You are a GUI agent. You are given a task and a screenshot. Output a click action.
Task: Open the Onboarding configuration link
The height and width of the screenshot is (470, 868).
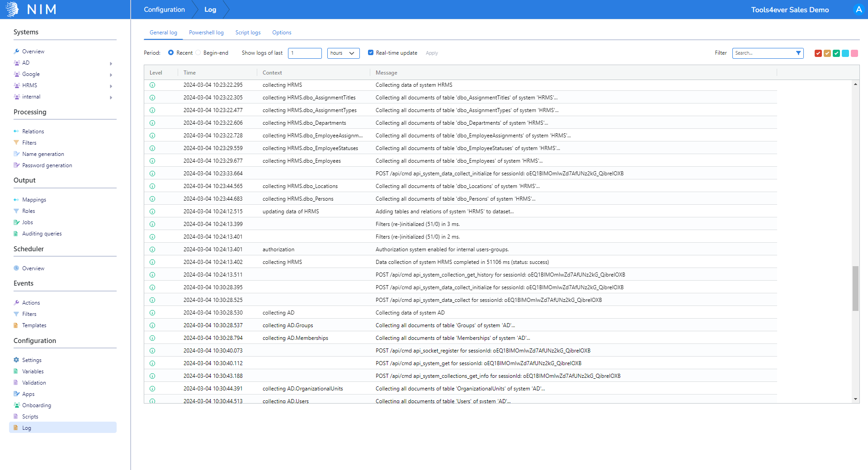point(37,405)
